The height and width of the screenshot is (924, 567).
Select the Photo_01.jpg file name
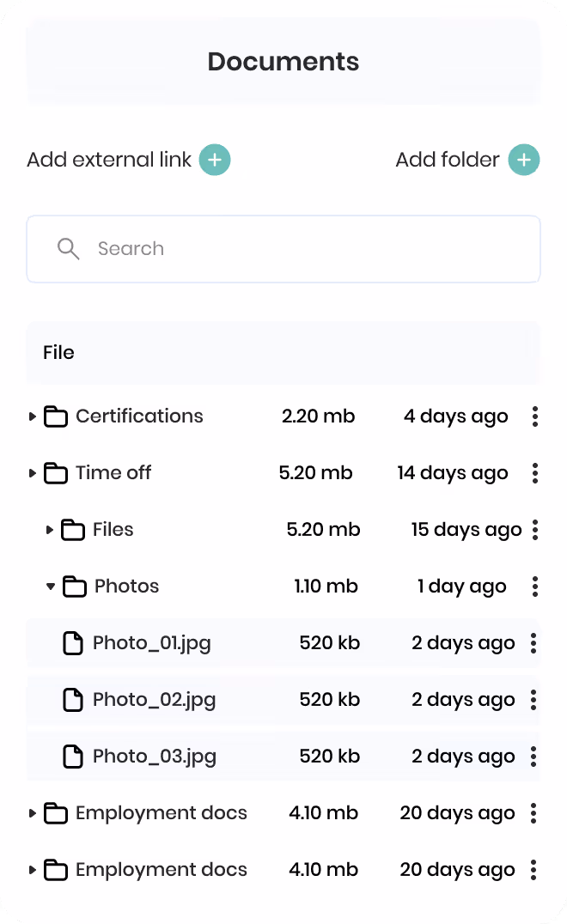[152, 643]
